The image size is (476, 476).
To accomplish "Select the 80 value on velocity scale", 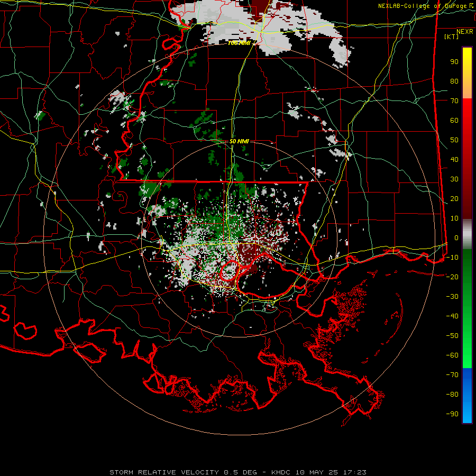I will coord(454,81).
